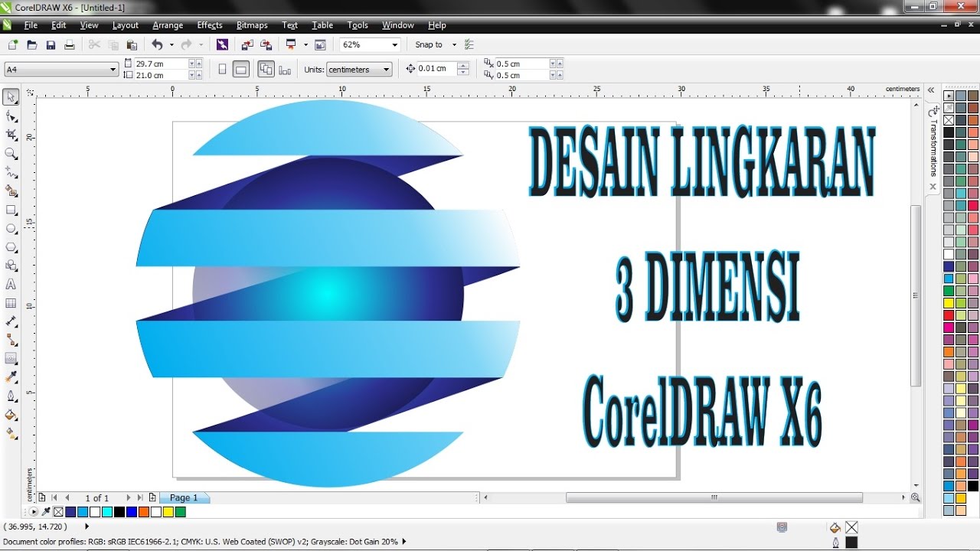
Task: Select the Polygon tool
Action: [11, 247]
